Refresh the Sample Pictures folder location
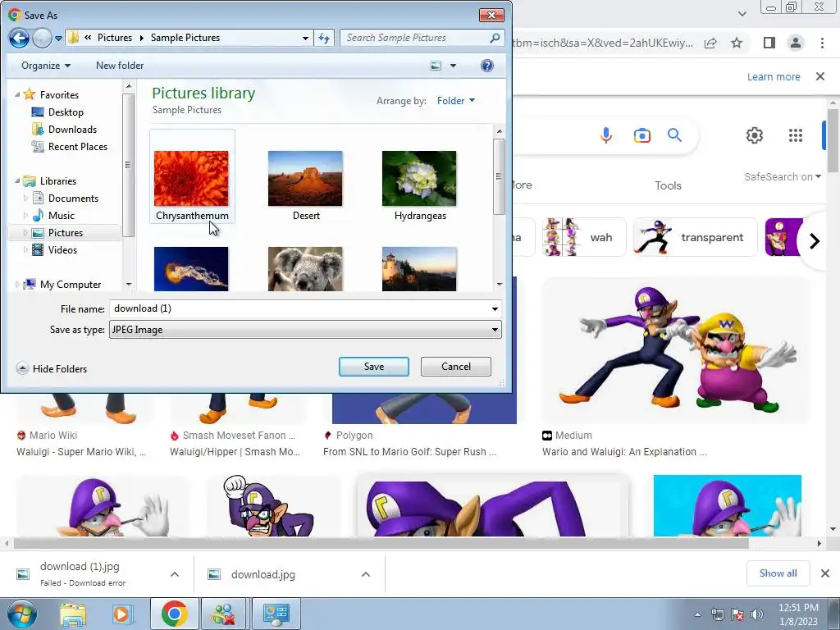 pos(324,38)
